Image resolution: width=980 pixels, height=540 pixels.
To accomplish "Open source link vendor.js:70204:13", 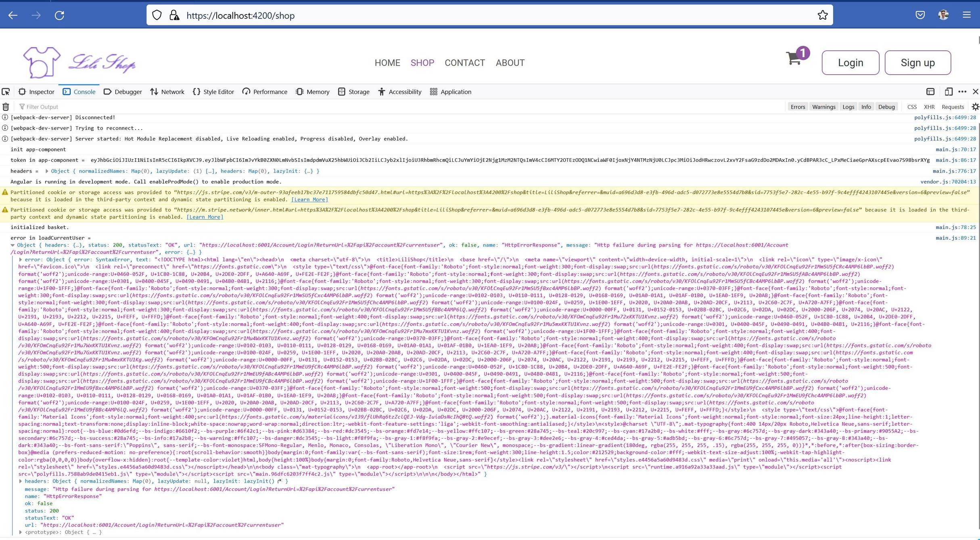I will pos(948,182).
